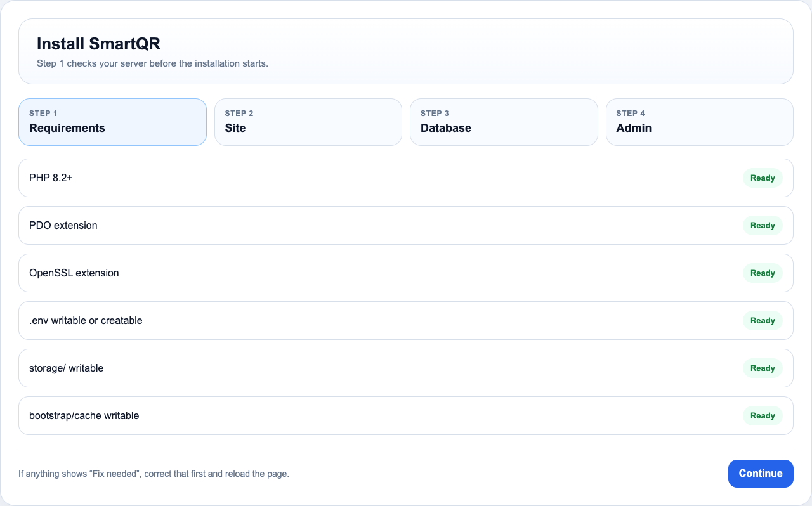Select the Step 1 Requirements tab
Viewport: 812px width, 506px height.
click(112, 122)
